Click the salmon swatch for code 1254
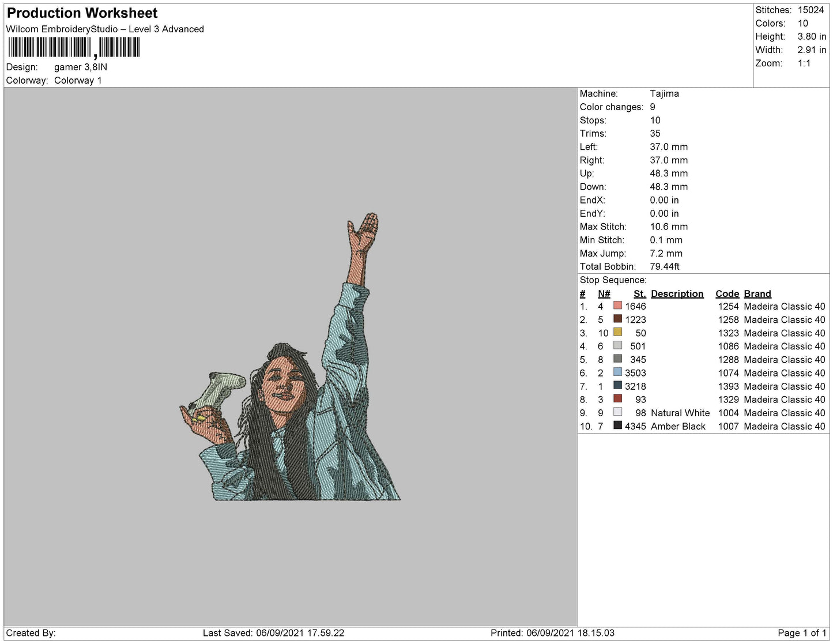The height and width of the screenshot is (644, 833). [x=617, y=306]
